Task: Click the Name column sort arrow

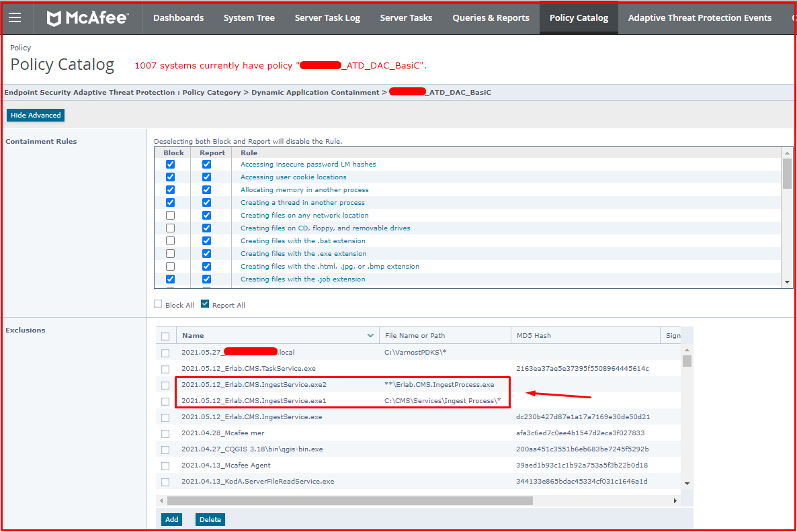Action: (x=370, y=335)
